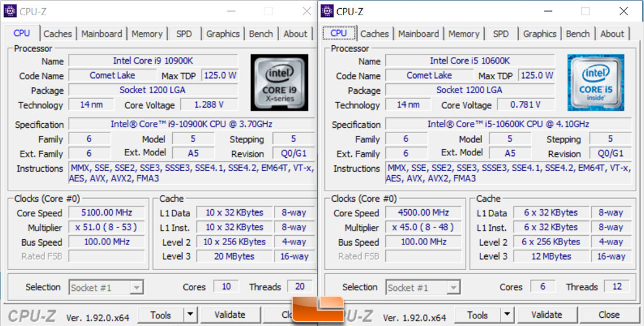Click Ver. 1.92.0.x64 text in left window
The width and height of the screenshot is (644, 326).
click(98, 318)
